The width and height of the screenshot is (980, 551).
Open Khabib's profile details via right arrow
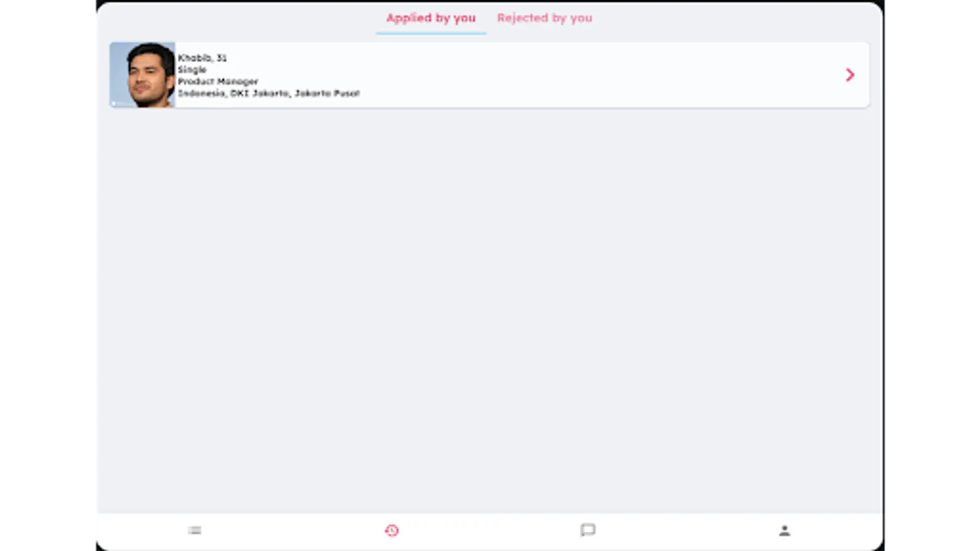pos(850,75)
